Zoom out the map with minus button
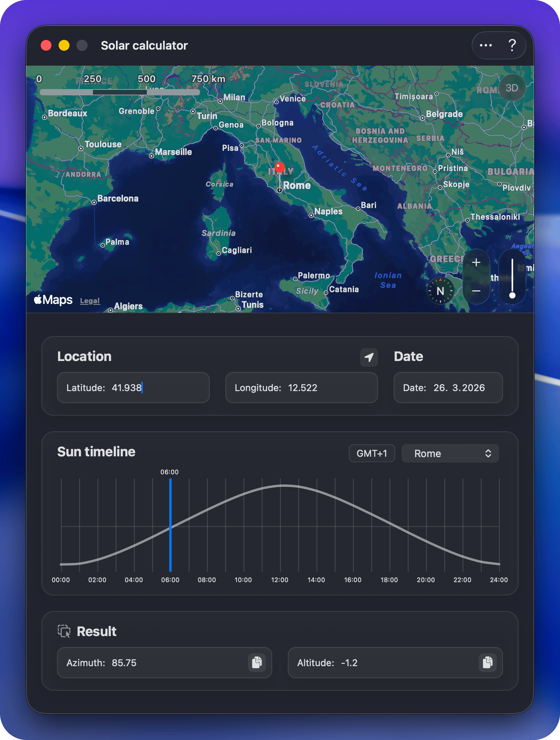Image resolution: width=560 pixels, height=740 pixels. [x=476, y=291]
